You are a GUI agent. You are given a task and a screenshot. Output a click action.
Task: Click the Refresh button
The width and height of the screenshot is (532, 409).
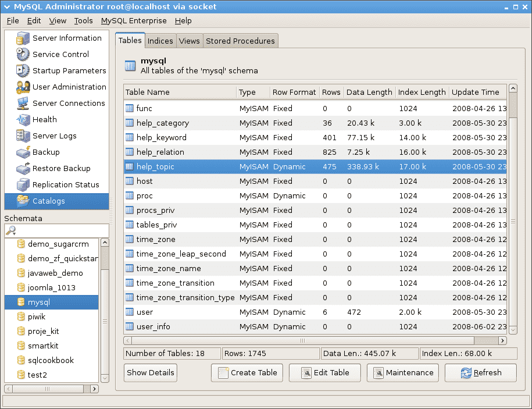coord(481,373)
